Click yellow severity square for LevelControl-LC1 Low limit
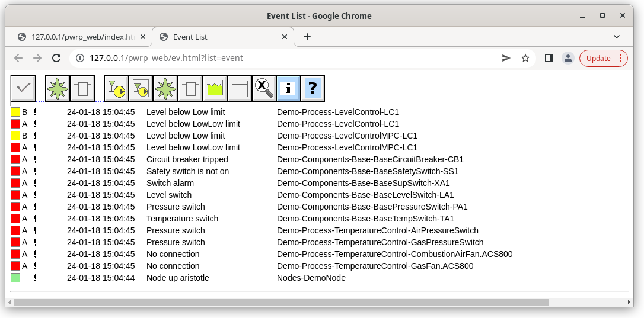This screenshot has height=318, width=644. [15, 112]
